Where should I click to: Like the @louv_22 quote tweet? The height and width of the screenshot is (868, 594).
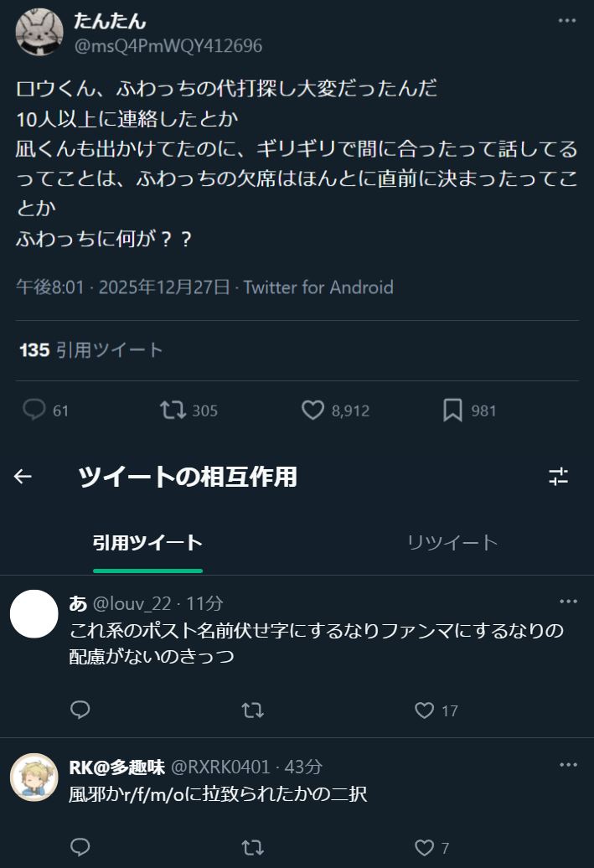pos(425,710)
